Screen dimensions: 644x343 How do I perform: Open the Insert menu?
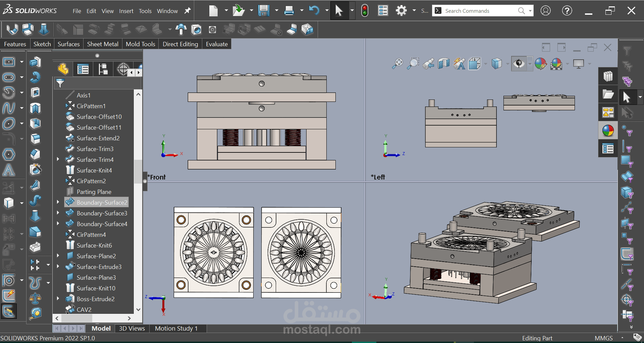pos(126,11)
